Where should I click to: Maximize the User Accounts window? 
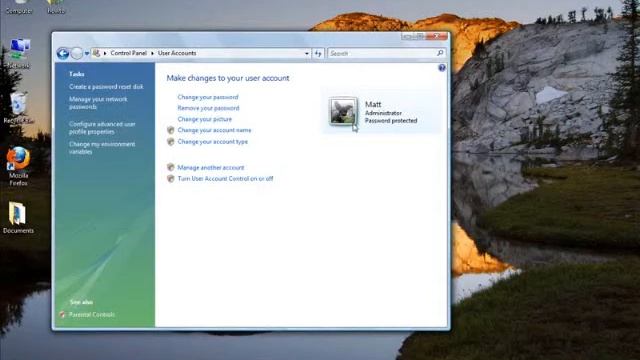tap(420, 36)
